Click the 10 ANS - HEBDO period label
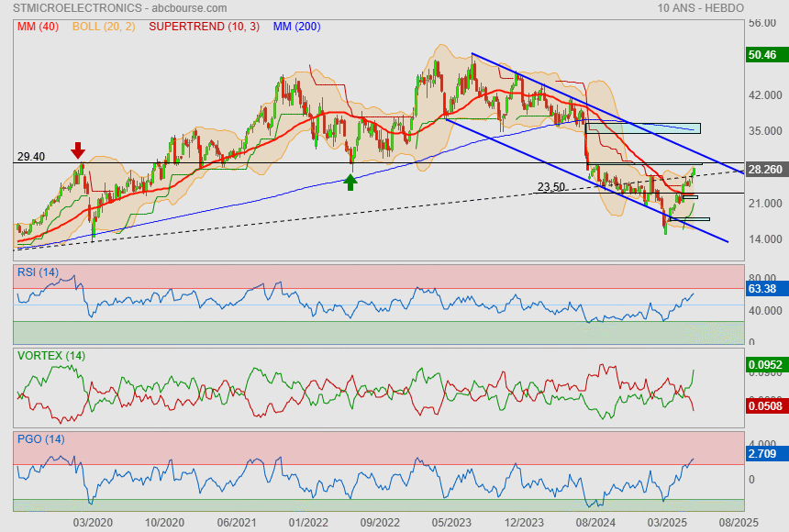This screenshot has width=789, height=532. tap(700, 8)
